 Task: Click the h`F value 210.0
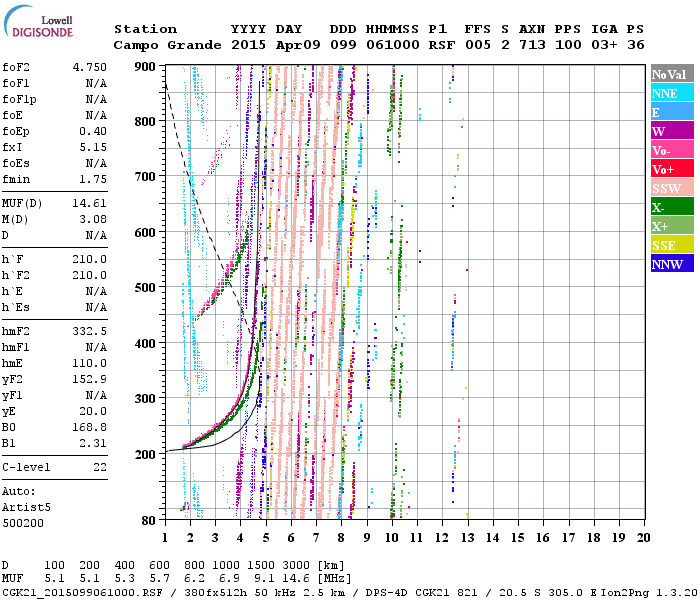(90, 259)
